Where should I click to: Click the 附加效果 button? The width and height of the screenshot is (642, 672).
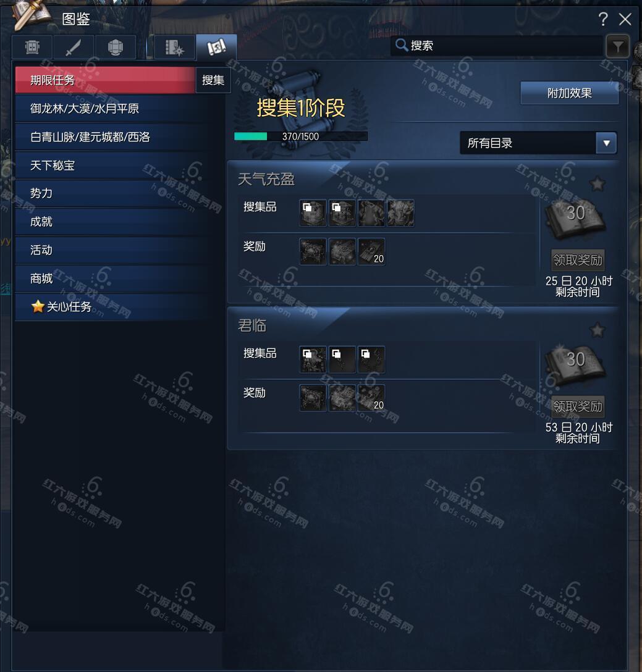tap(570, 93)
